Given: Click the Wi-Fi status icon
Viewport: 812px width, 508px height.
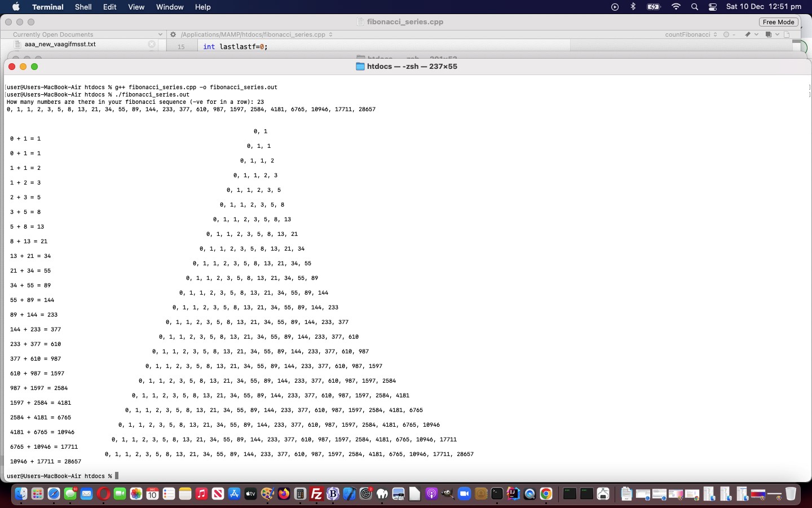Looking at the screenshot, I should (676, 7).
